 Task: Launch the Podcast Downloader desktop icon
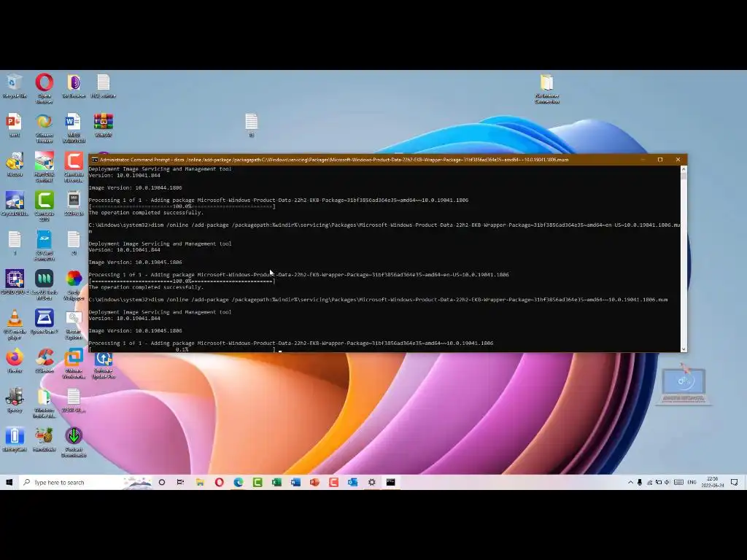point(74,442)
